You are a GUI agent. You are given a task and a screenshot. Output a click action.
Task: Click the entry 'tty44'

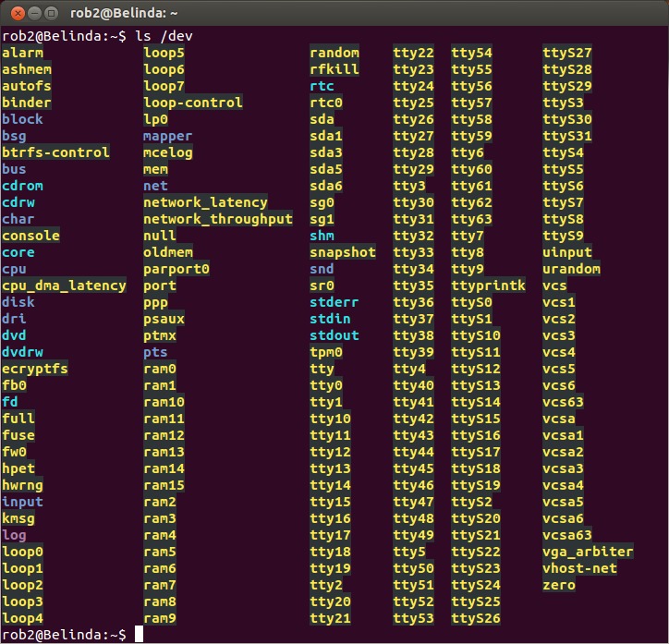point(413,452)
